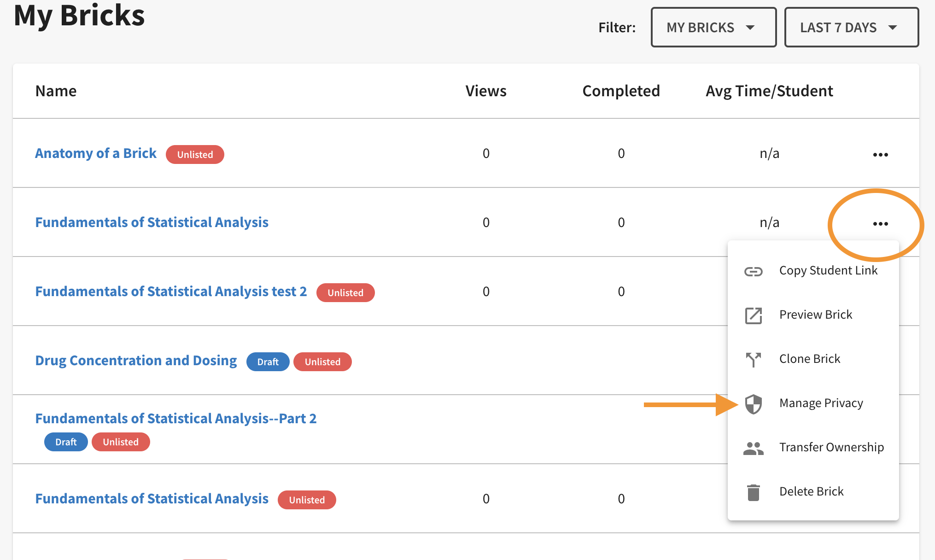Click the Completed count for Statistical Analysis test 2
Screen dimensions: 935x560
(x=621, y=292)
